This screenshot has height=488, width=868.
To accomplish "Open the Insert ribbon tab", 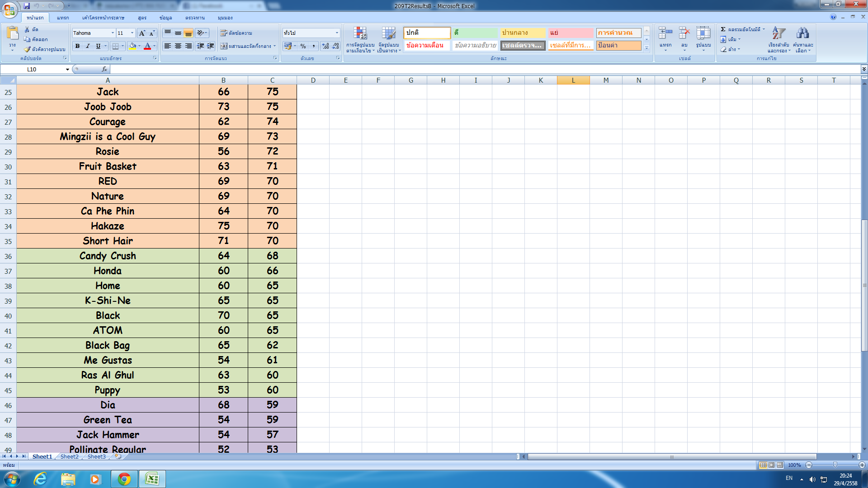I will tap(63, 18).
